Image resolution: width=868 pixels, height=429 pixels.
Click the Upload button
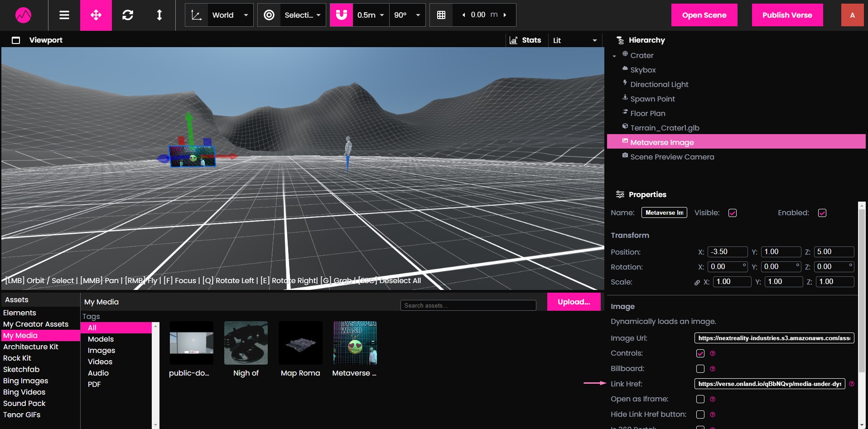574,302
